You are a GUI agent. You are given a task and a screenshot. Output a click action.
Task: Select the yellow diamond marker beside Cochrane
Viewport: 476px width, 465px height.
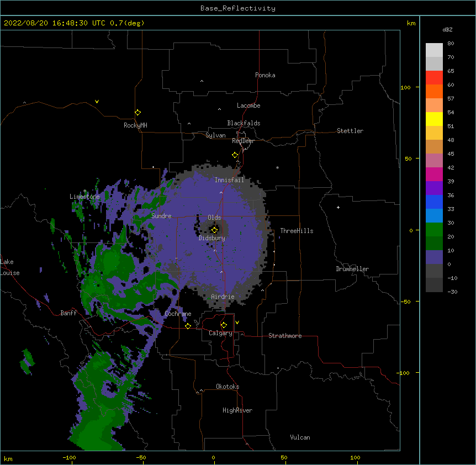point(188,326)
